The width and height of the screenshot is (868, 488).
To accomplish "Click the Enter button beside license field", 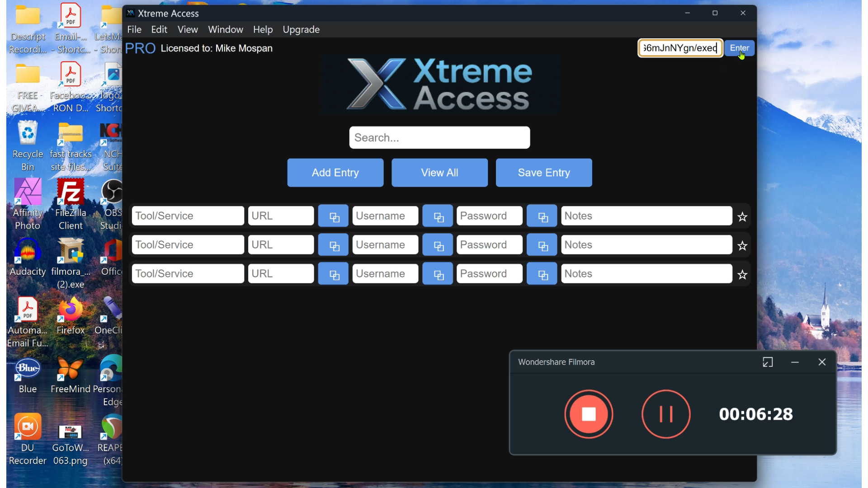I will click(x=739, y=48).
